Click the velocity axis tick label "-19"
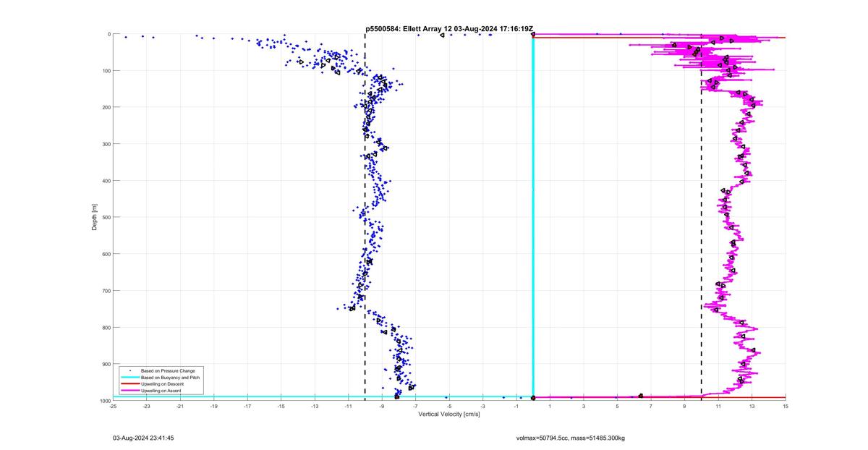This screenshot has width=868, height=450. pyautogui.click(x=213, y=407)
